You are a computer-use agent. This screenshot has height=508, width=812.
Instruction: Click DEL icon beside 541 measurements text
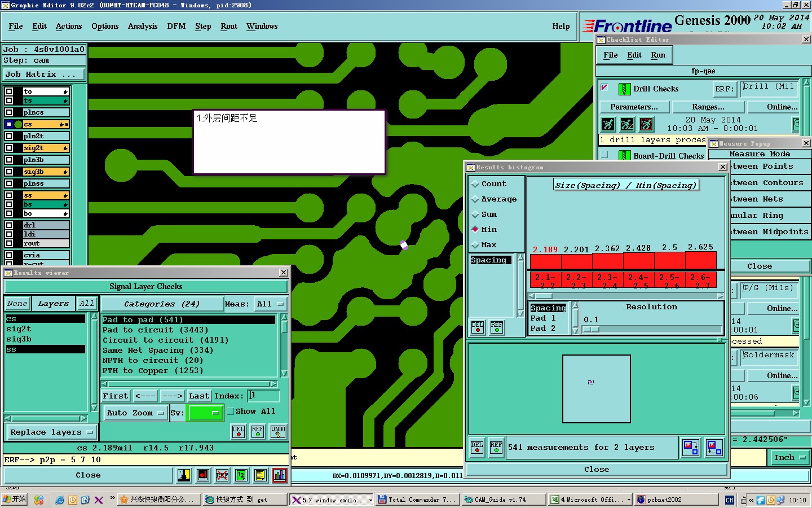tap(477, 448)
